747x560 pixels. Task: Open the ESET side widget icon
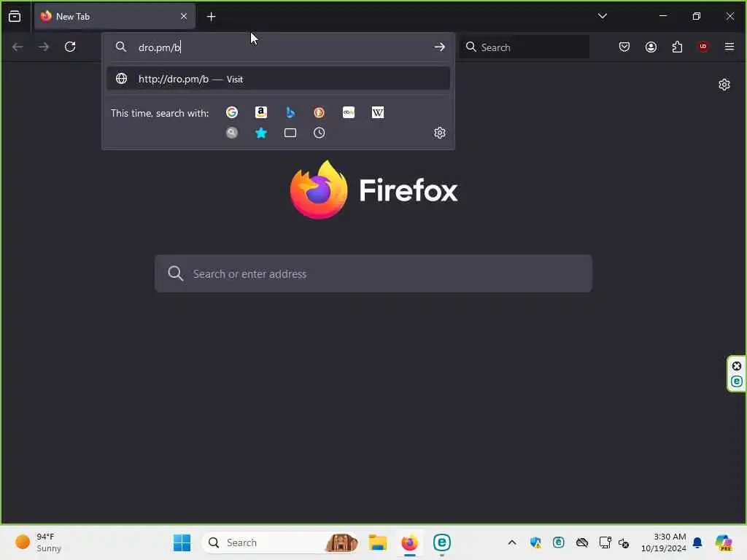click(x=737, y=381)
